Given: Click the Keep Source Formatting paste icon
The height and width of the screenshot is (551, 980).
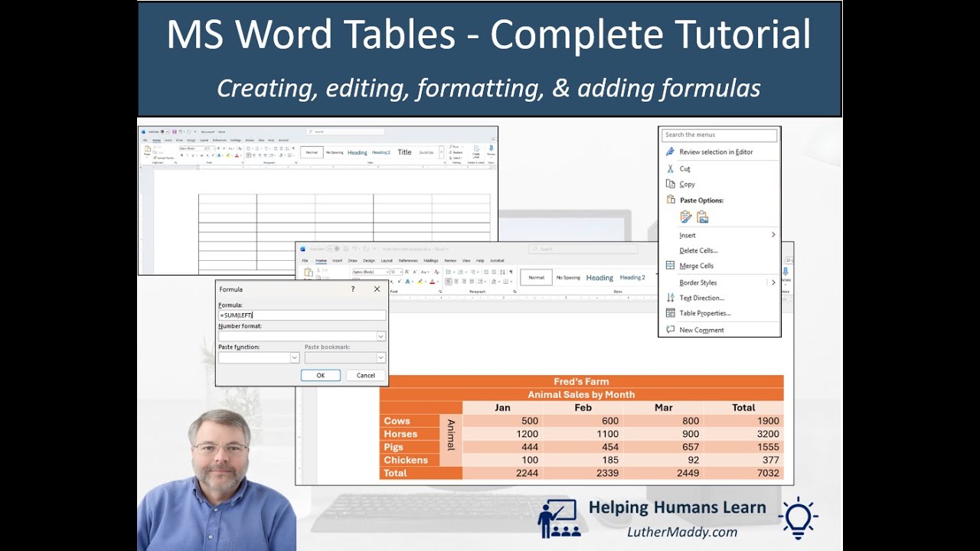Looking at the screenshot, I should (686, 217).
